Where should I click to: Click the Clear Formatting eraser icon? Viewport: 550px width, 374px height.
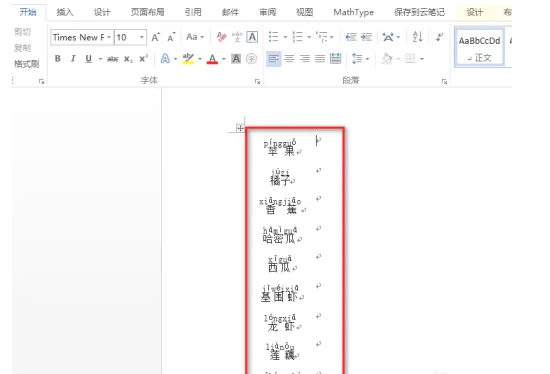[221, 37]
